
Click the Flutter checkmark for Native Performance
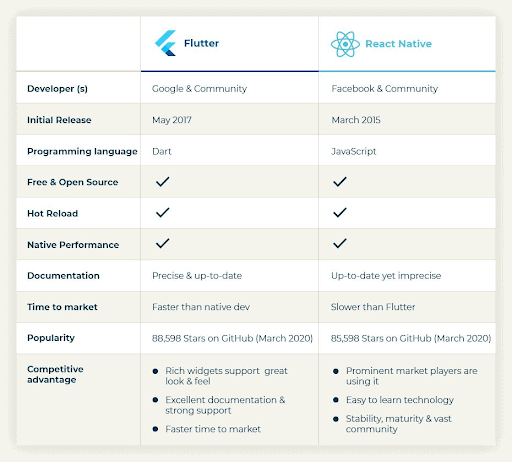[163, 243]
